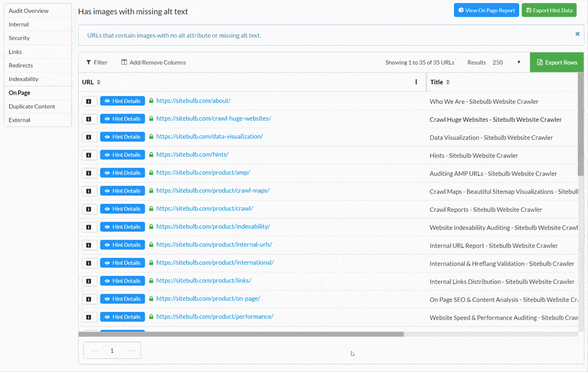Click info icon for the data-visualization row
Viewport: 588px width, 372px height.
coord(89,137)
